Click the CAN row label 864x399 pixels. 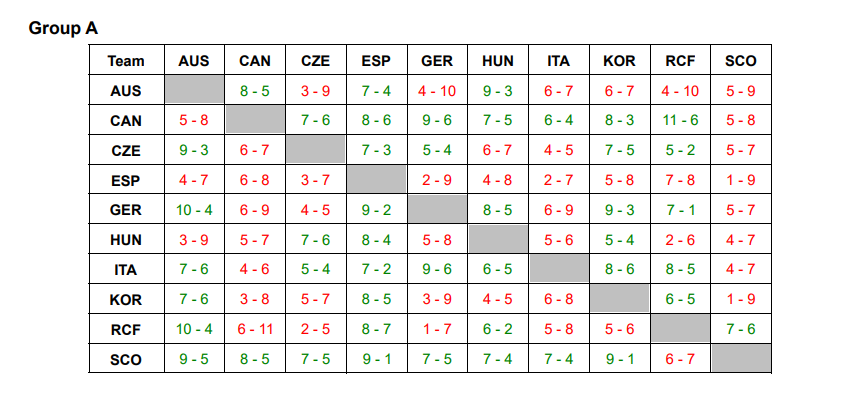pyautogui.click(x=126, y=120)
